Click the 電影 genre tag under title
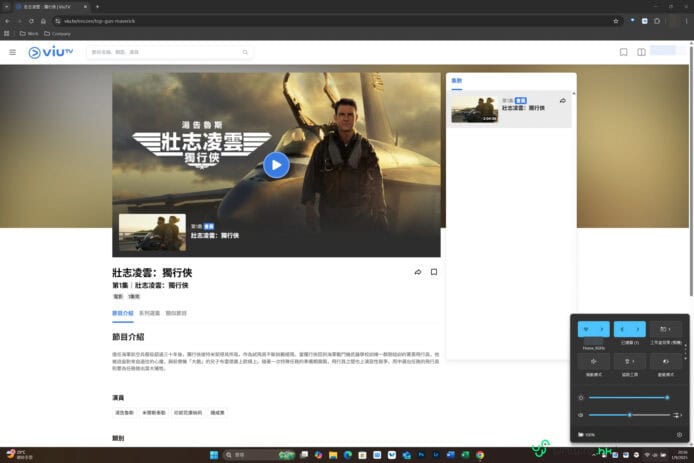The image size is (694, 463). pos(118,297)
